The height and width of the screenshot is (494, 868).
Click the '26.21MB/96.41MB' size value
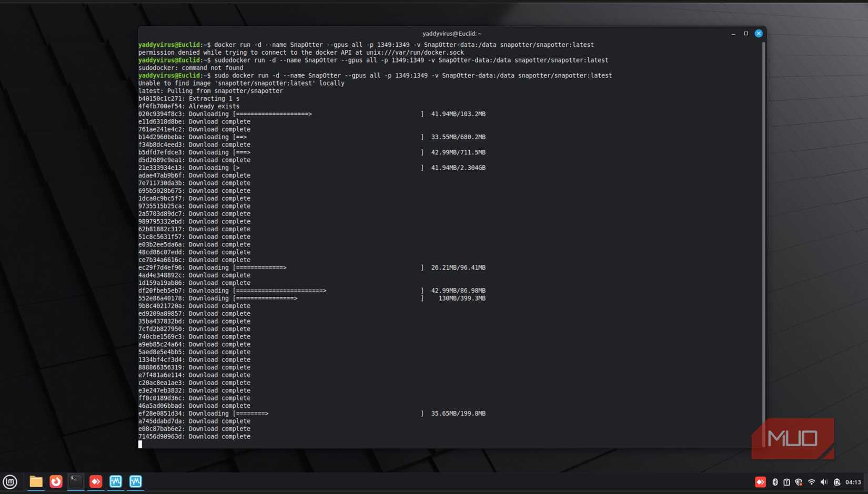[458, 267]
